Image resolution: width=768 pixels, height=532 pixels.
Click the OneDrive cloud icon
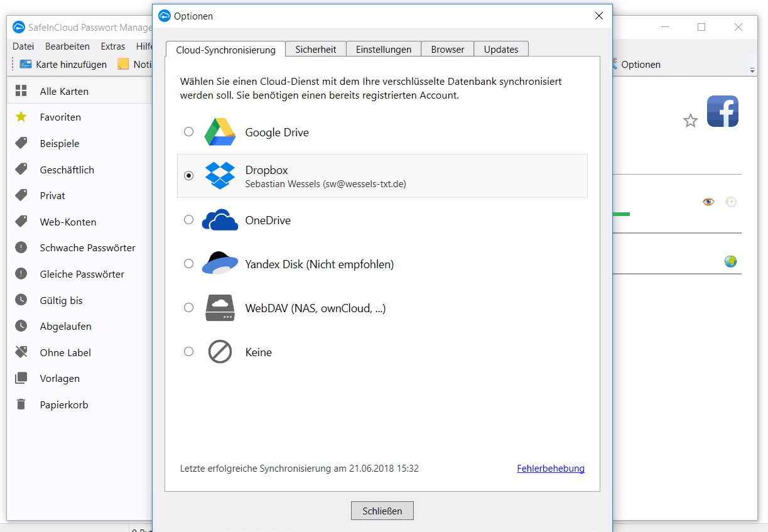[220, 220]
